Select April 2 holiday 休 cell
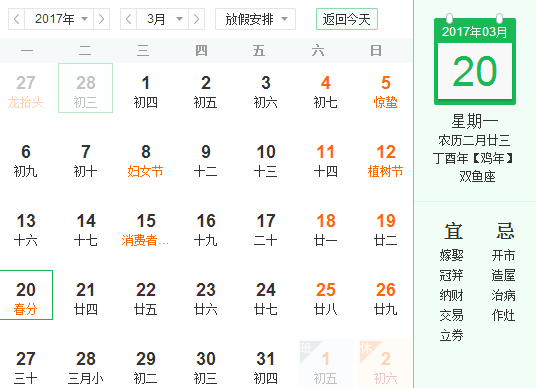 pyautogui.click(x=386, y=364)
